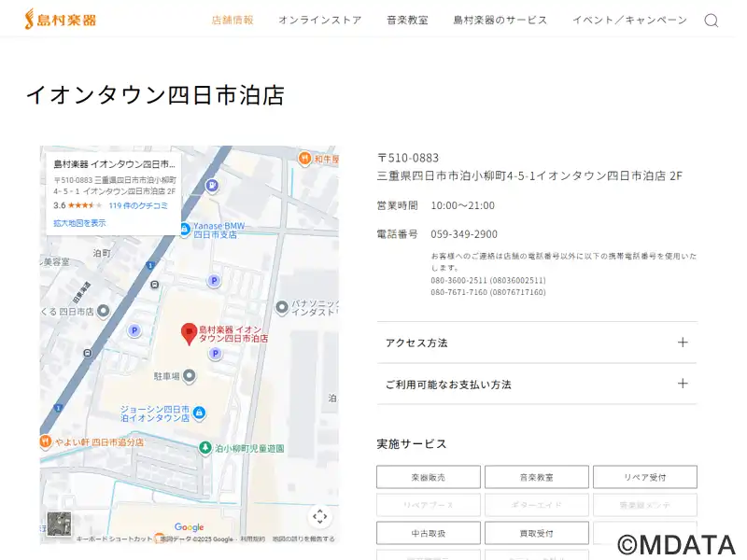Open 119 件のクチコミ reviews link
This screenshot has width=747, height=560.
(x=138, y=205)
